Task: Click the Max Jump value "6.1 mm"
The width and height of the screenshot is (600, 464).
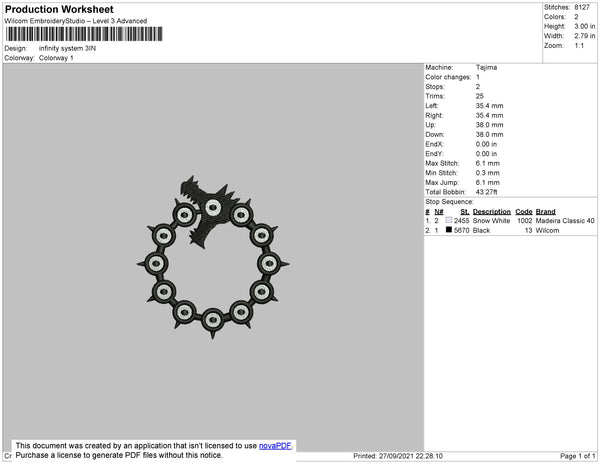Action: click(488, 182)
